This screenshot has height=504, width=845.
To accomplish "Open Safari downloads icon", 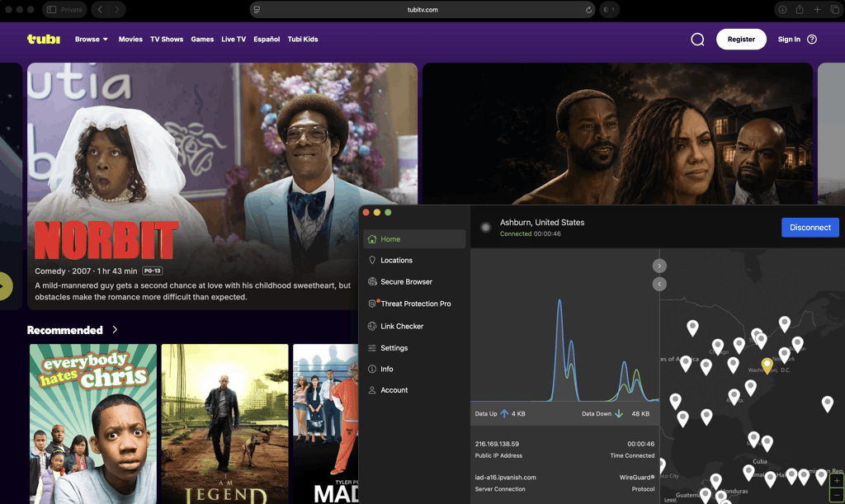I will point(782,10).
